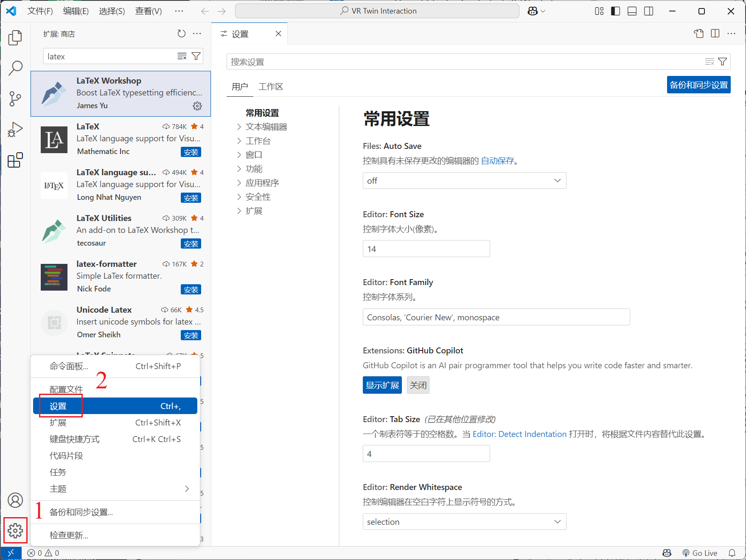This screenshot has width=746, height=560.
Task: Open the Extensions view icon
Action: pyautogui.click(x=15, y=160)
